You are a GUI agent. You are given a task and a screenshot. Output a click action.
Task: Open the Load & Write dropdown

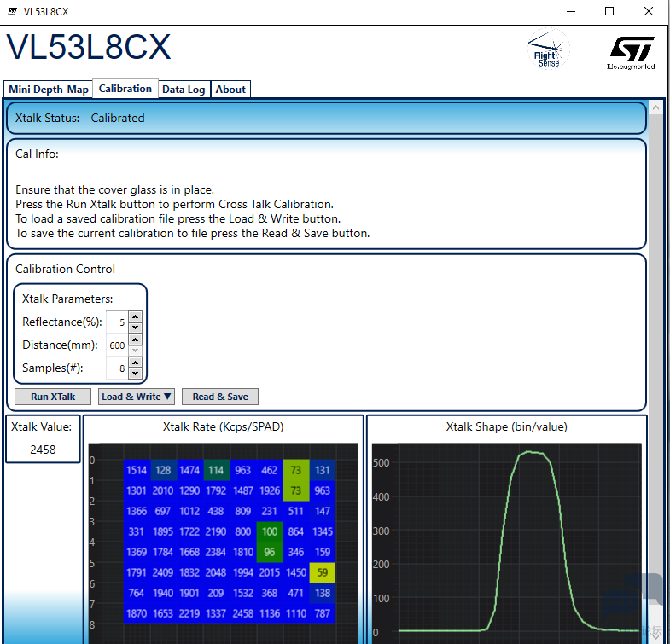[137, 397]
